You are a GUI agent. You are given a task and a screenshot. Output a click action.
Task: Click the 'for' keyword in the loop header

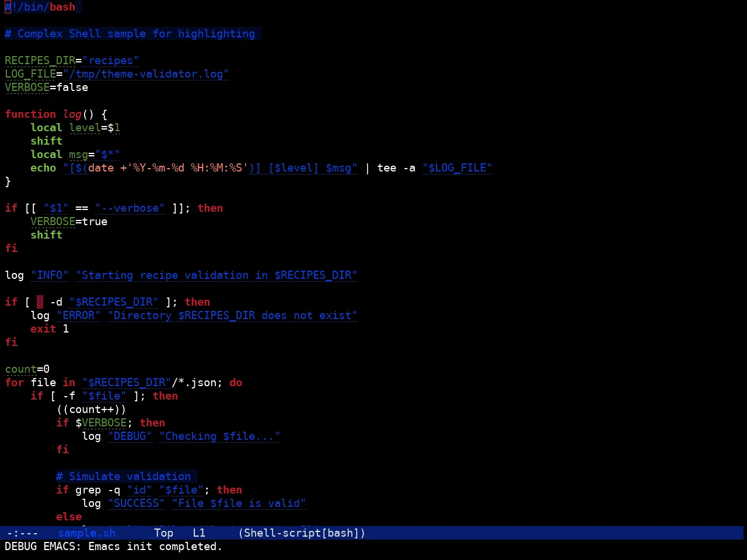pos(15,383)
